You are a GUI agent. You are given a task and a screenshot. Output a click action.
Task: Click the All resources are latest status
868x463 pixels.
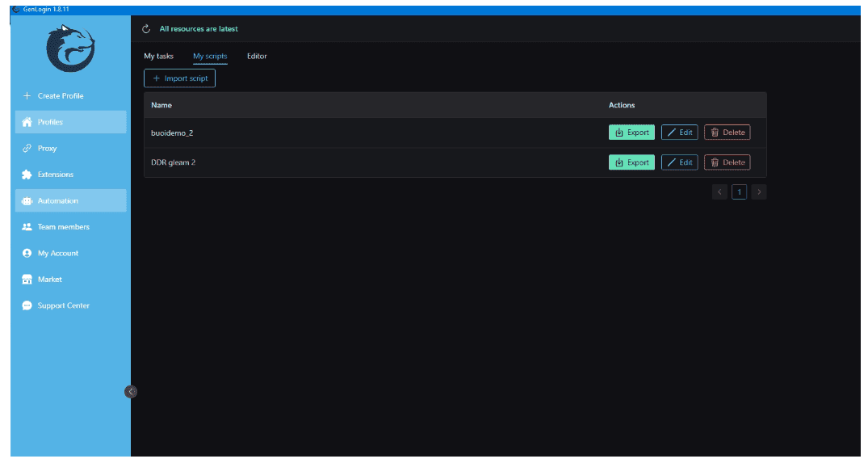pos(199,29)
